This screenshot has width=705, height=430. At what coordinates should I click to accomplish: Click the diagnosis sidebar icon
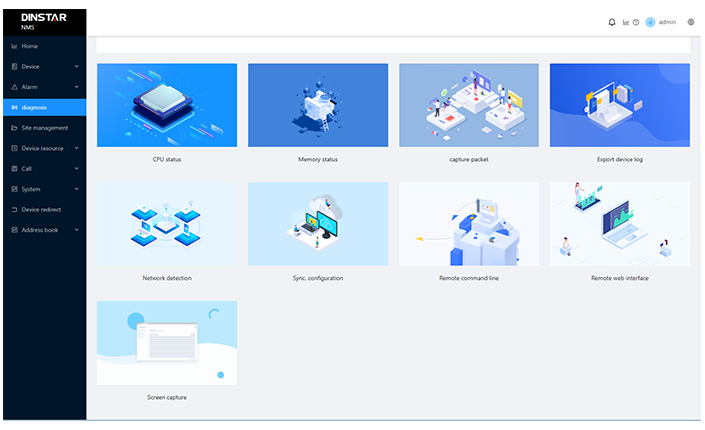(x=14, y=108)
